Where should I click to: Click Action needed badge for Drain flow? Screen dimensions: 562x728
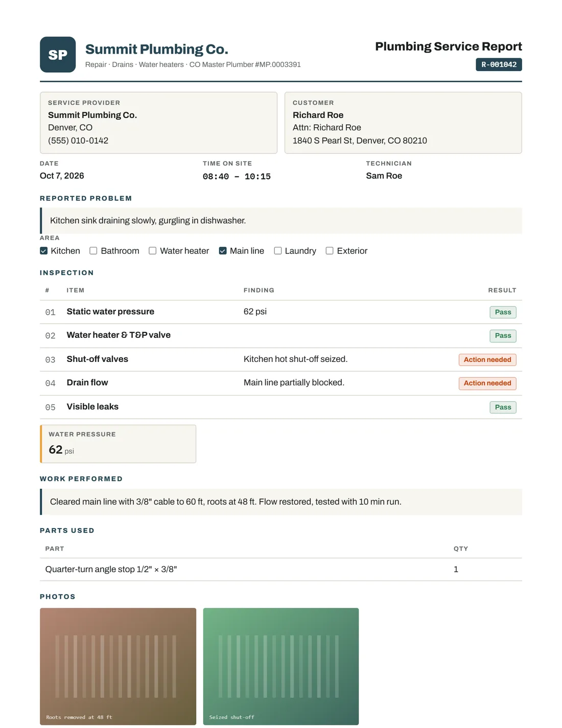487,383
